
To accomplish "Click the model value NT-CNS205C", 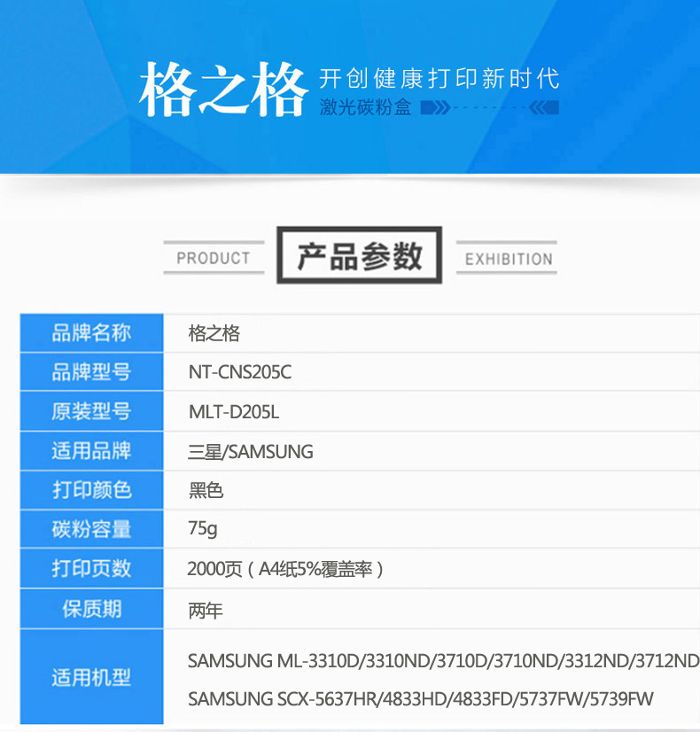I will tap(240, 372).
